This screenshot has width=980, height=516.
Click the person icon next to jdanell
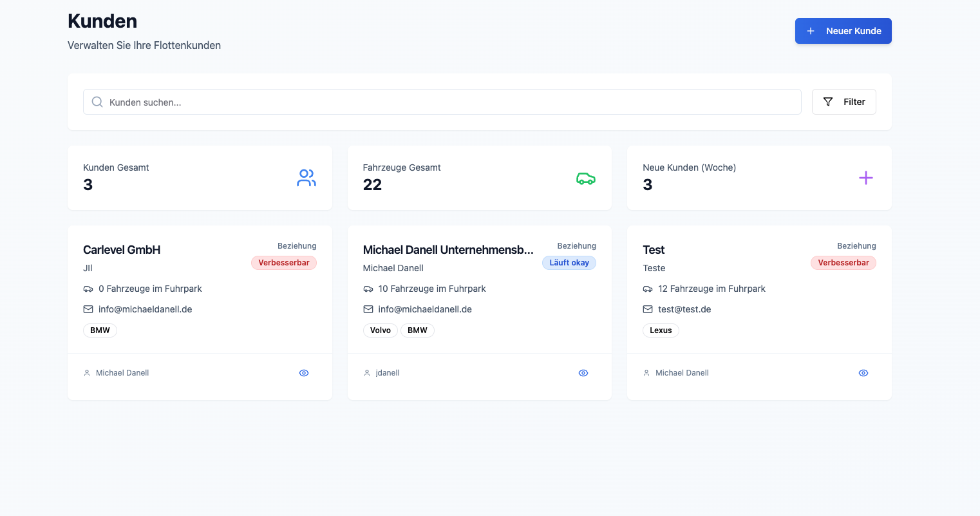[367, 373]
